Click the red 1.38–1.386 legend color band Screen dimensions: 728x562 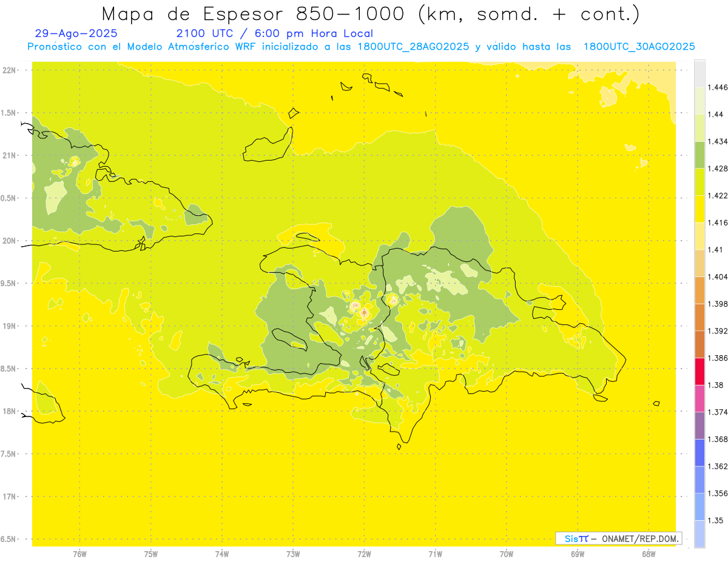click(699, 372)
